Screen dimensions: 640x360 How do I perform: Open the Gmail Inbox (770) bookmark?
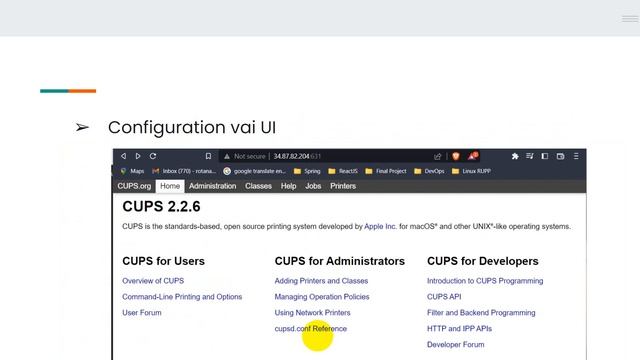coord(184,171)
